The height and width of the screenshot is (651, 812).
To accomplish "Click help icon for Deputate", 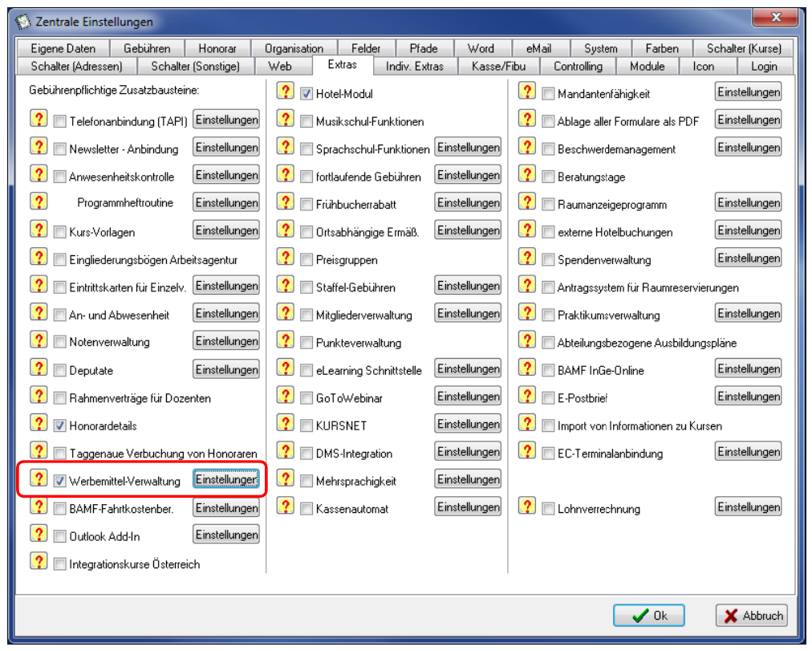I will click(39, 368).
